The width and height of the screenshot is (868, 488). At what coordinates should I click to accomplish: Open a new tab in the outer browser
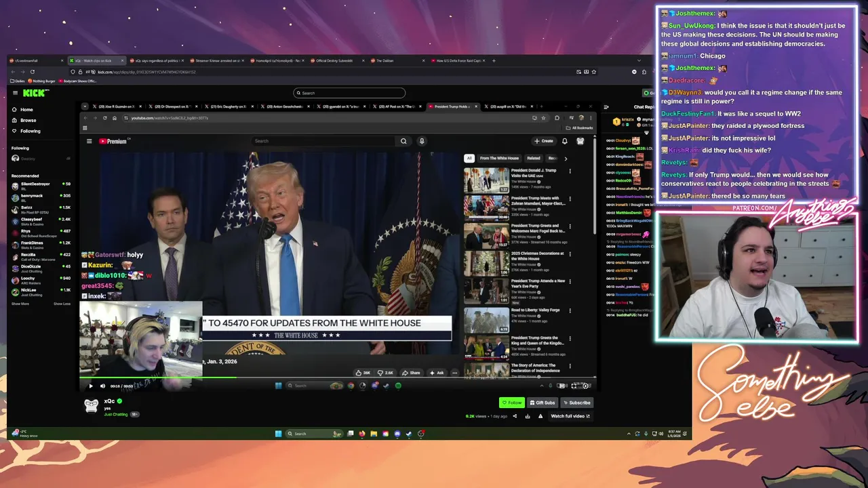(x=494, y=60)
